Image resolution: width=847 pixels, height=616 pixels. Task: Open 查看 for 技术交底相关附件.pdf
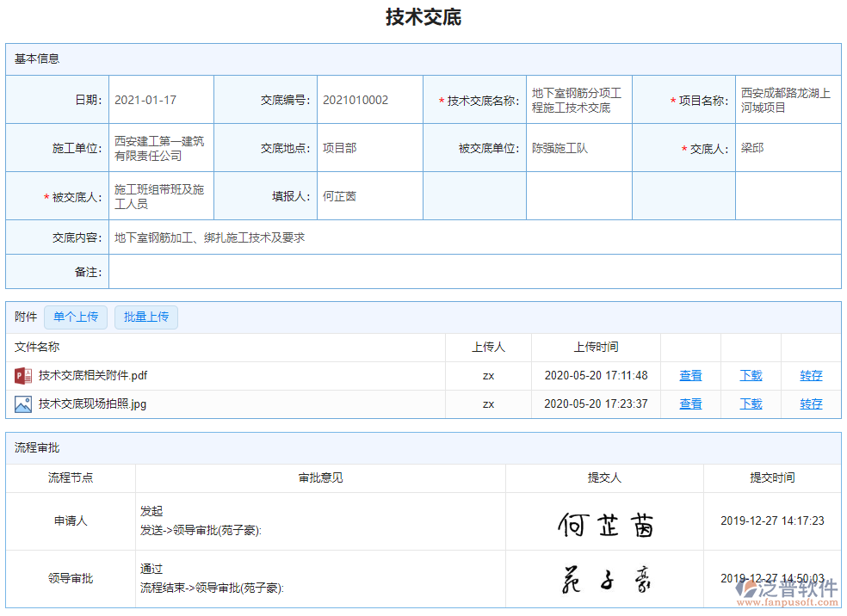pyautogui.click(x=690, y=375)
